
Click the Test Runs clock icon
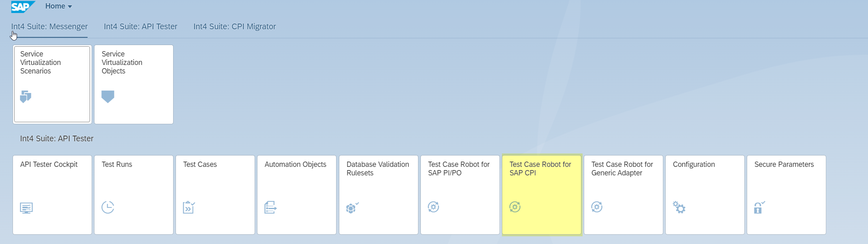[x=108, y=207]
